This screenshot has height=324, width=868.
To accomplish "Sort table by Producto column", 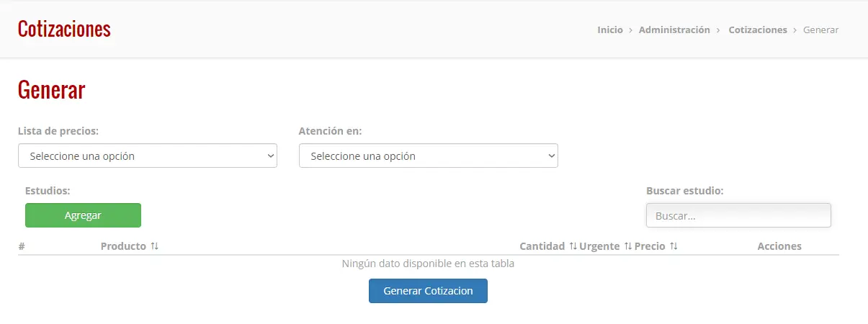I will point(130,246).
